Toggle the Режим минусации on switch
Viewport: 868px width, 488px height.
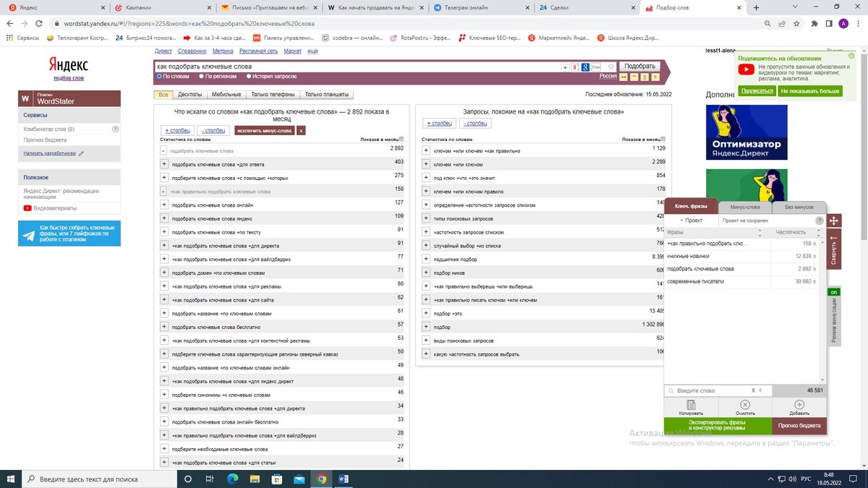833,292
